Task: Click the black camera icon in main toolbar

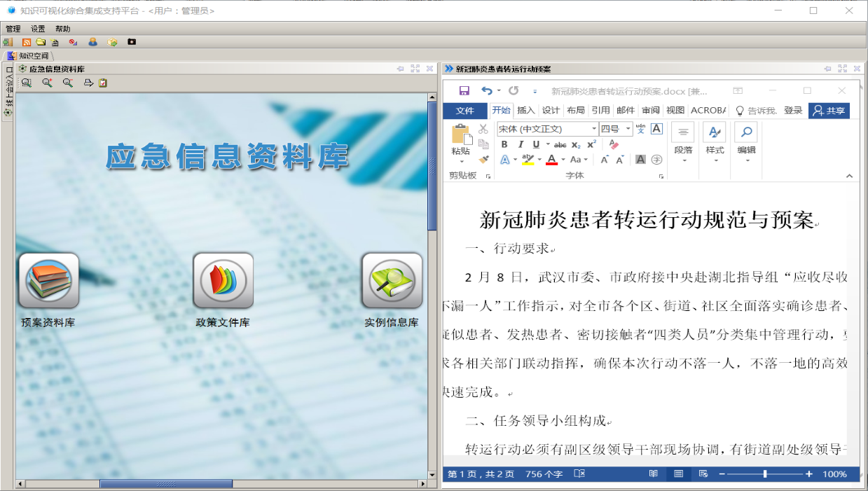Action: pos(132,42)
